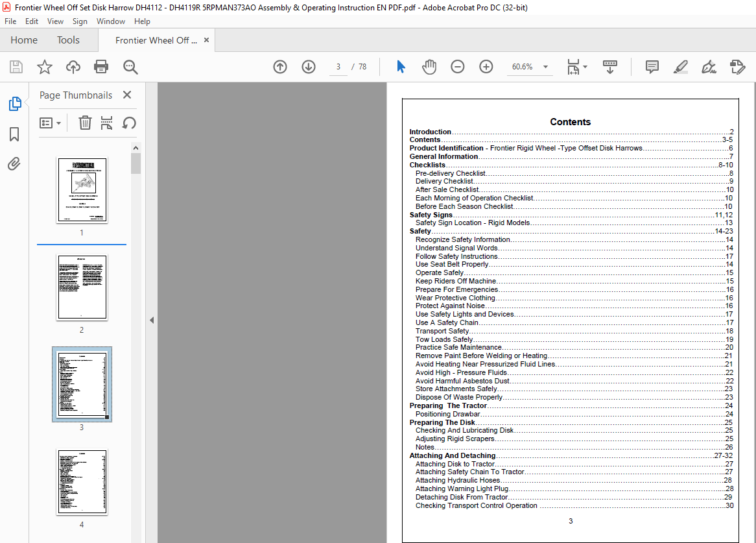Click the Pre-delivery Checklist line

click(x=574, y=173)
